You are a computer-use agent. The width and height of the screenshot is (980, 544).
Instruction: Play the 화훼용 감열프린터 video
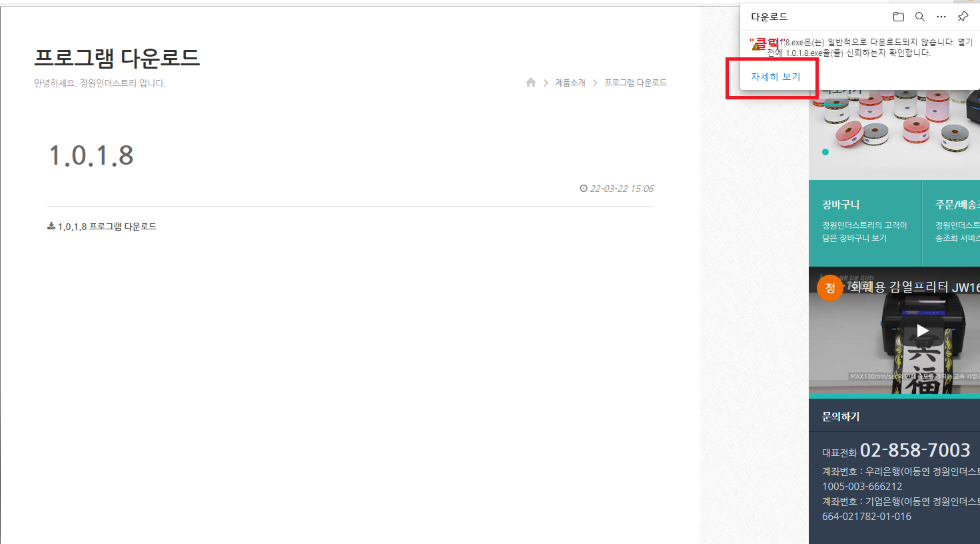tap(923, 330)
